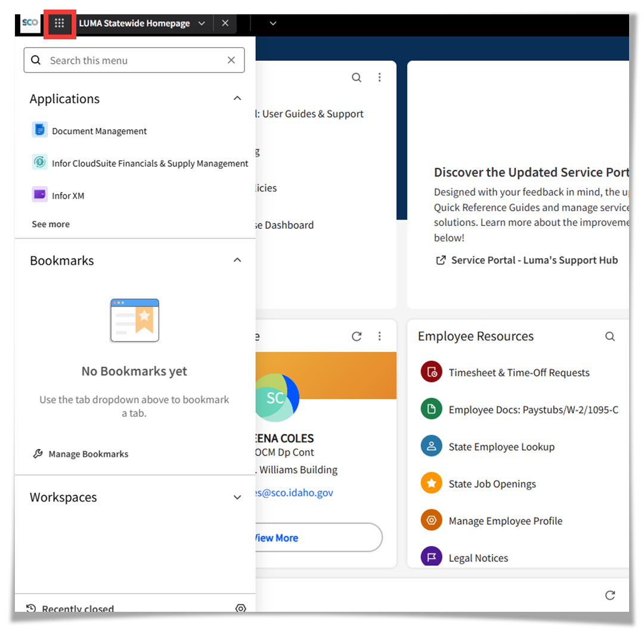
Task: Click the SCO logo
Action: 30,23
